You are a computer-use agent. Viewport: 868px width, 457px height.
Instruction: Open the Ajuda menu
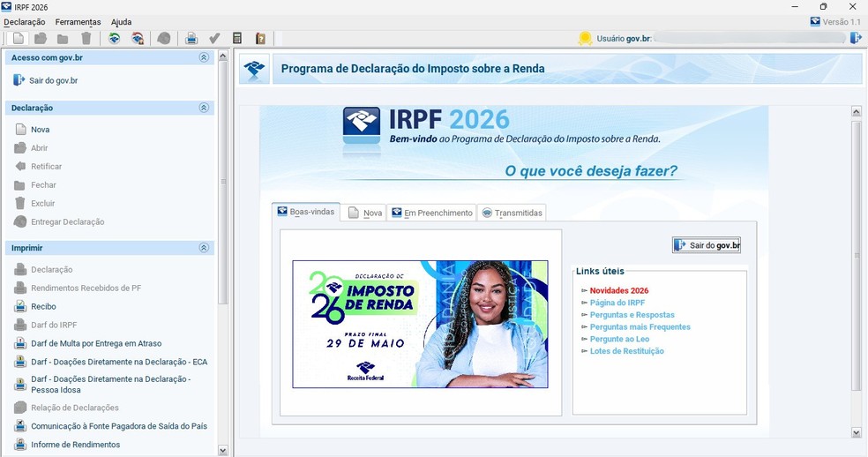tap(121, 22)
